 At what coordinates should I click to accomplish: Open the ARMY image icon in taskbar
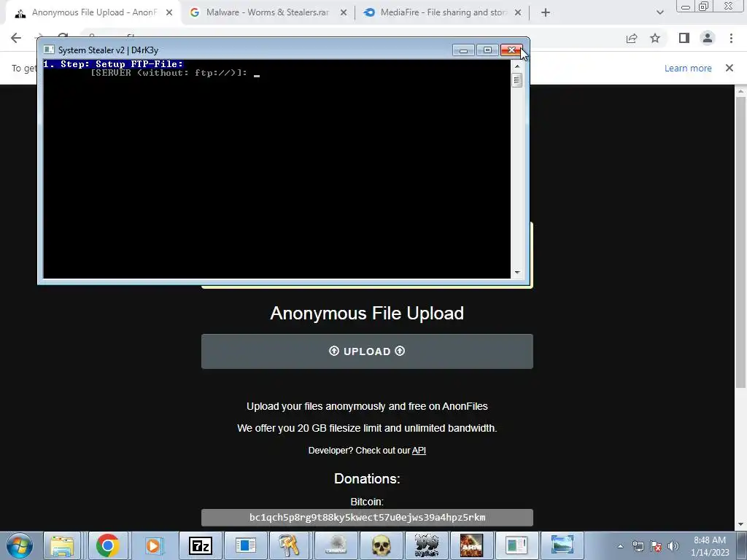click(472, 545)
